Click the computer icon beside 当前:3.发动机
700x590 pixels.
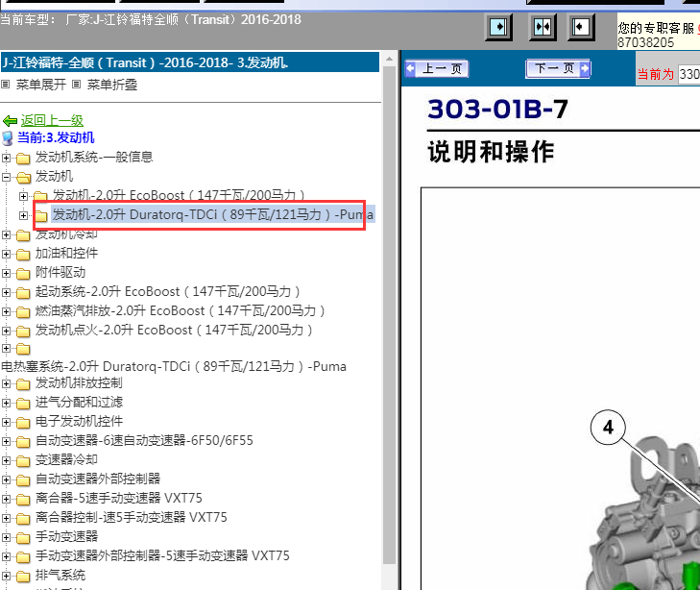8,138
